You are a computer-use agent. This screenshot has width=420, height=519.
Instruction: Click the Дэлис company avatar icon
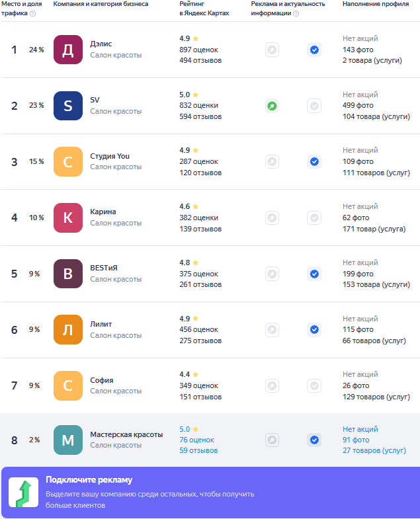pos(68,50)
